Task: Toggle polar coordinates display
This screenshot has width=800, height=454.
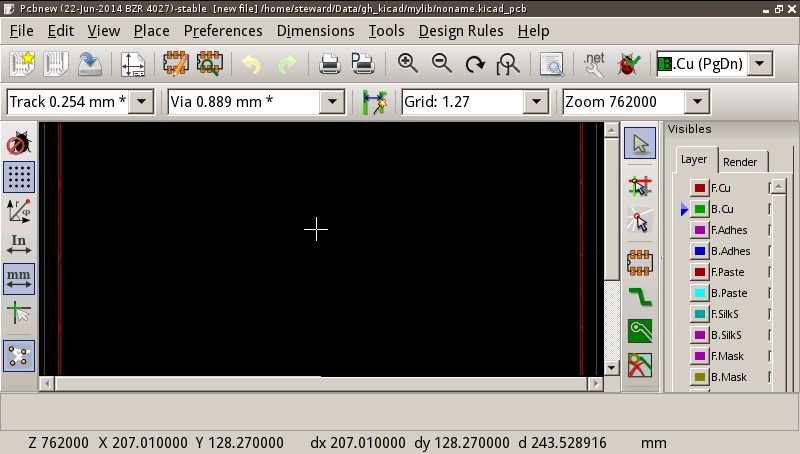Action: tap(19, 211)
